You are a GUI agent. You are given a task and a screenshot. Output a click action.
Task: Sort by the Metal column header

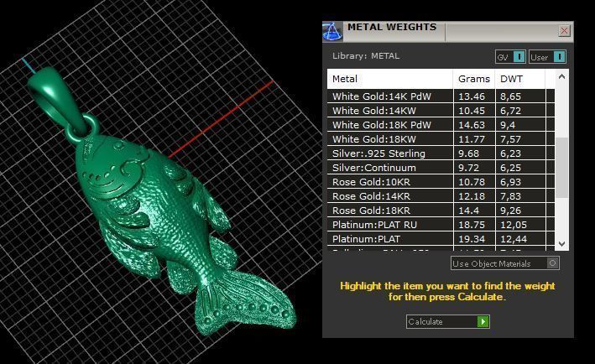pos(390,79)
